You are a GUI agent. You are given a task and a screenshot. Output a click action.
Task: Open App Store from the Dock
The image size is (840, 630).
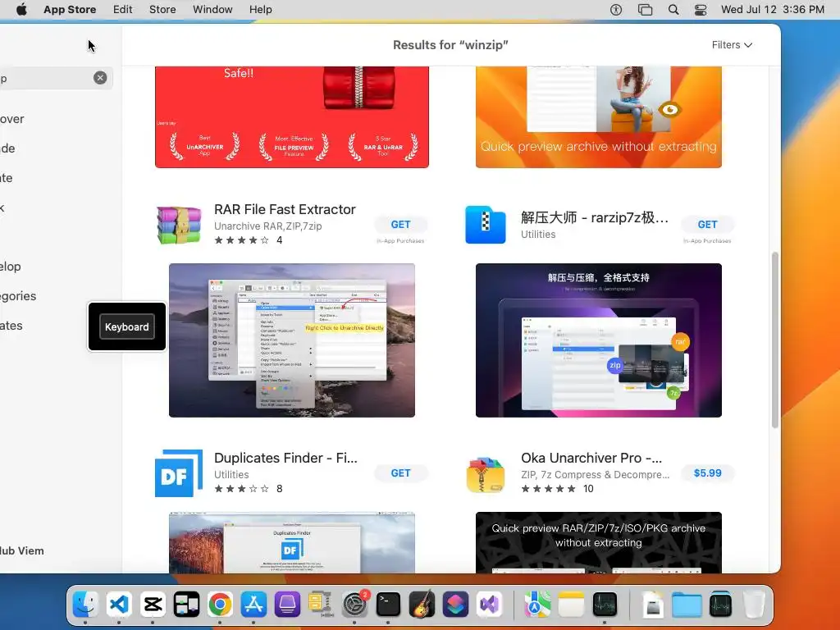(x=254, y=605)
